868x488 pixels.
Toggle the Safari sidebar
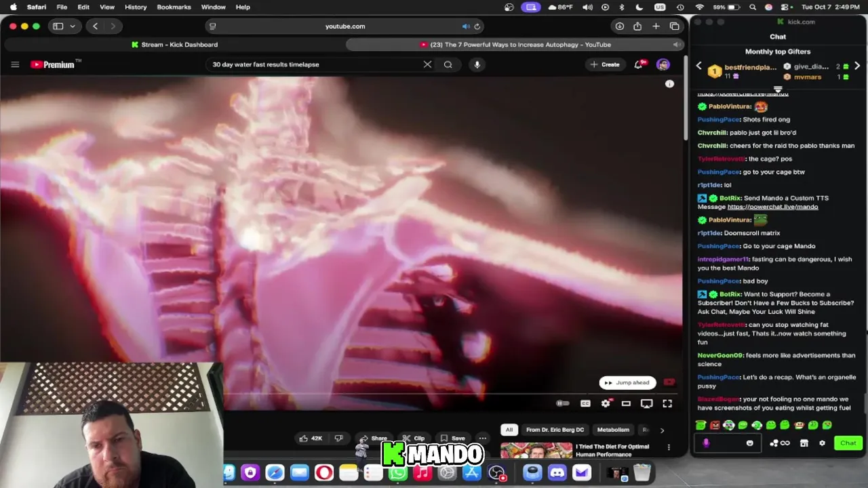pyautogui.click(x=58, y=26)
